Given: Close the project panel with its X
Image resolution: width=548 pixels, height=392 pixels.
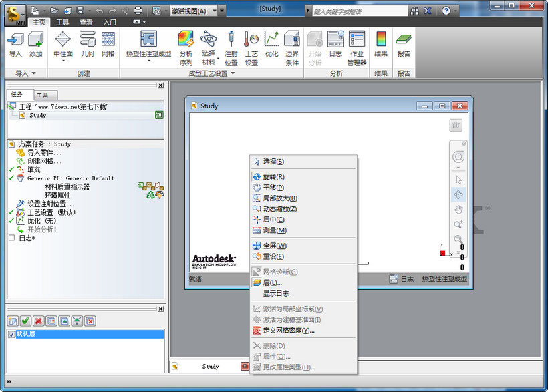Looking at the screenshot, I should click(x=160, y=85).
